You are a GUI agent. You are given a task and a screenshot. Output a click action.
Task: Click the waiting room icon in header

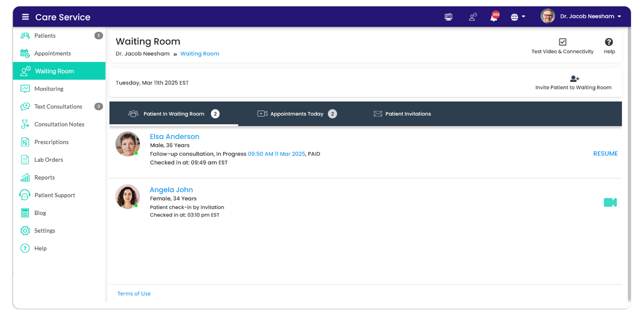click(473, 17)
